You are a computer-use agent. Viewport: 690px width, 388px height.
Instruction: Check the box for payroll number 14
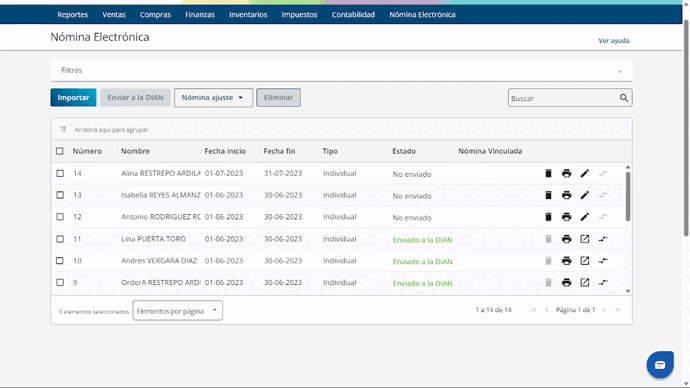pos(60,173)
